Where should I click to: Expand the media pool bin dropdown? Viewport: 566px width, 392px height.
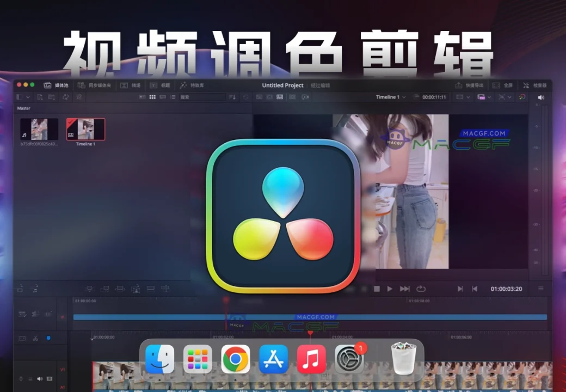click(22, 97)
